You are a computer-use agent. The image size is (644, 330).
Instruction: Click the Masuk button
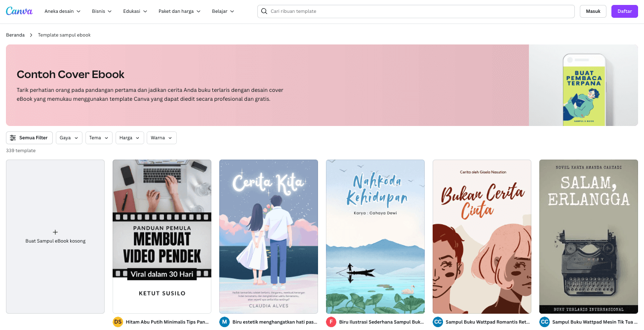point(593,11)
